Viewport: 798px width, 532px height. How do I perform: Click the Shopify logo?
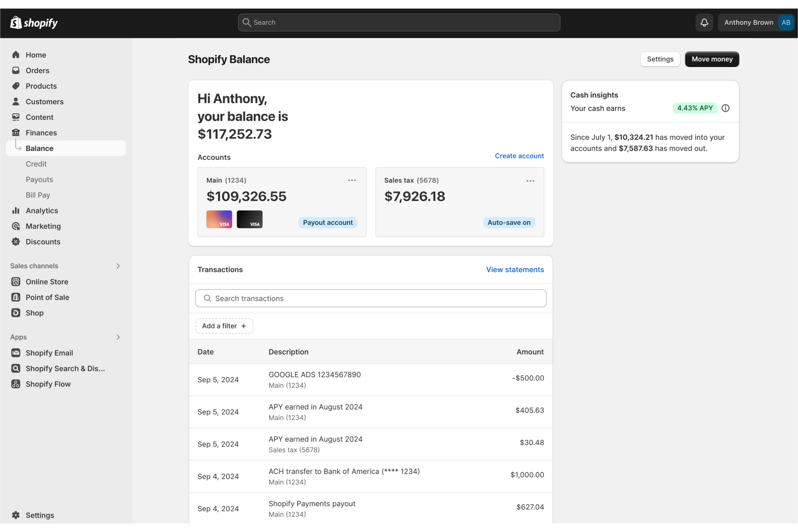pyautogui.click(x=34, y=23)
